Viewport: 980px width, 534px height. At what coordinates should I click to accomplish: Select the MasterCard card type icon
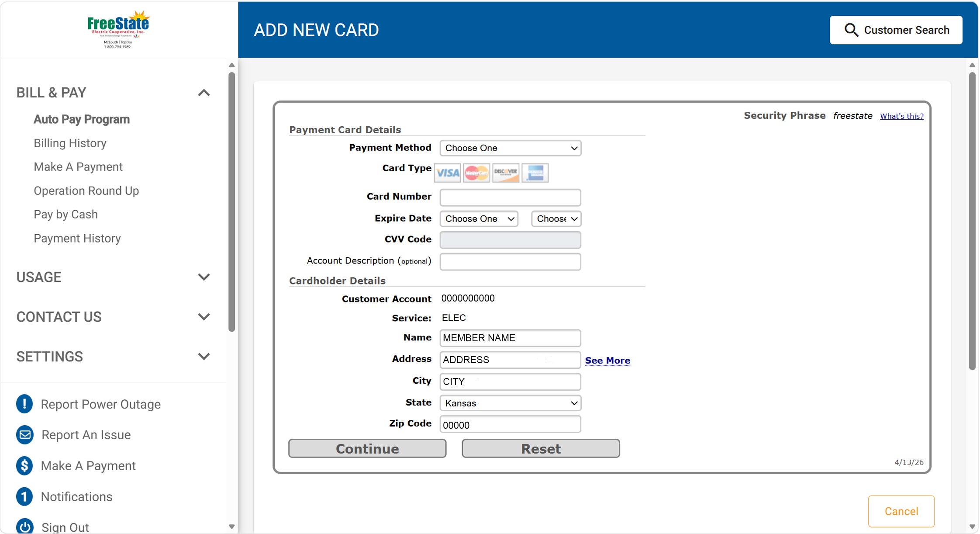pos(476,173)
